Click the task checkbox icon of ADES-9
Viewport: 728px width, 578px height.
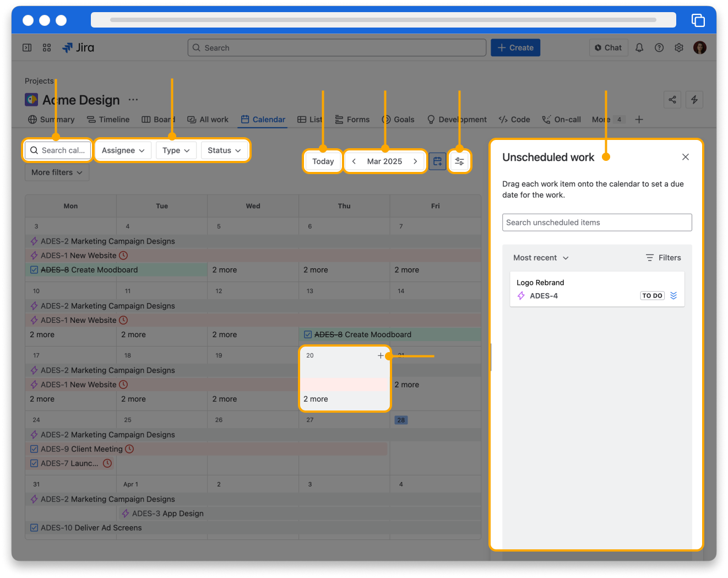(x=34, y=449)
